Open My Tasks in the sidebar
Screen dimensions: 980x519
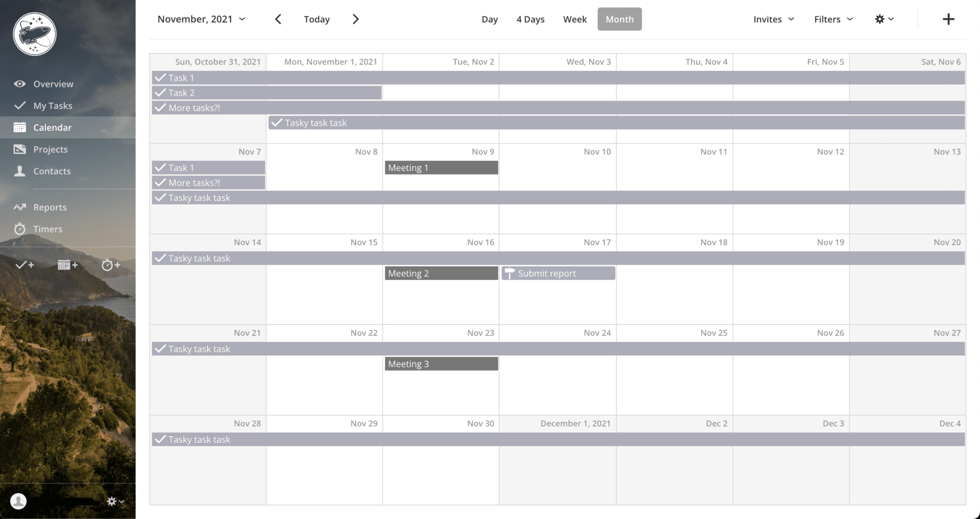click(x=53, y=106)
